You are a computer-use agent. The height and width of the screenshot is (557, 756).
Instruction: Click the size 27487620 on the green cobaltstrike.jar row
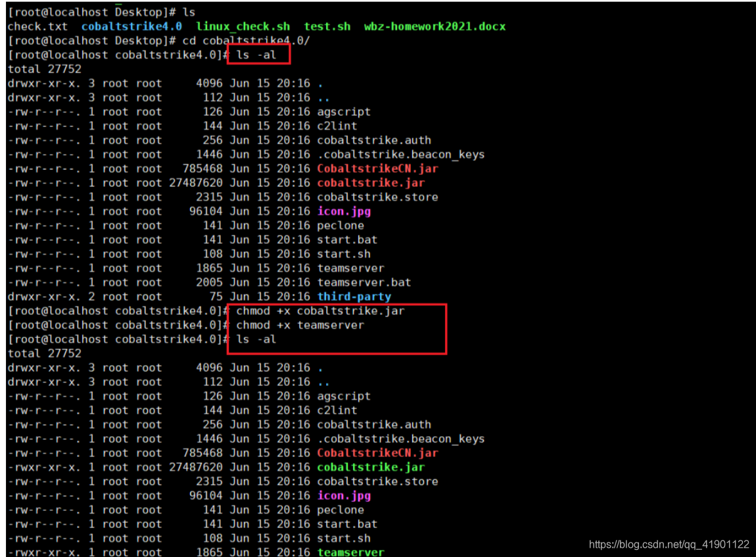(196, 467)
